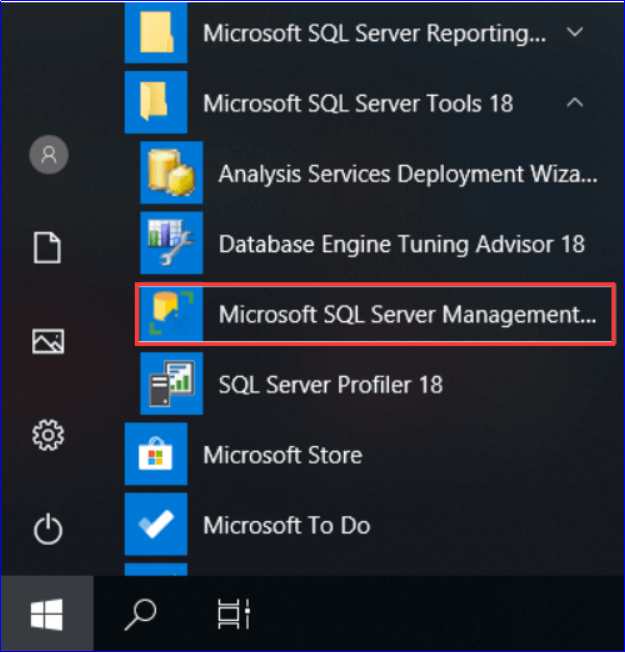This screenshot has height=653, width=625.
Task: Launch SQL Server Management Studio icon
Action: pos(171,314)
